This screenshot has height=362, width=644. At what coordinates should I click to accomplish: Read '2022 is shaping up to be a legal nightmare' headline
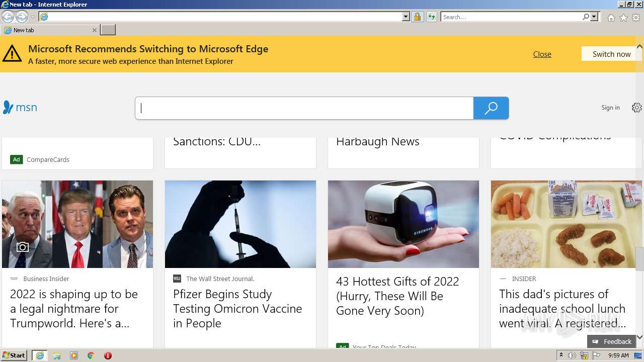point(74,309)
